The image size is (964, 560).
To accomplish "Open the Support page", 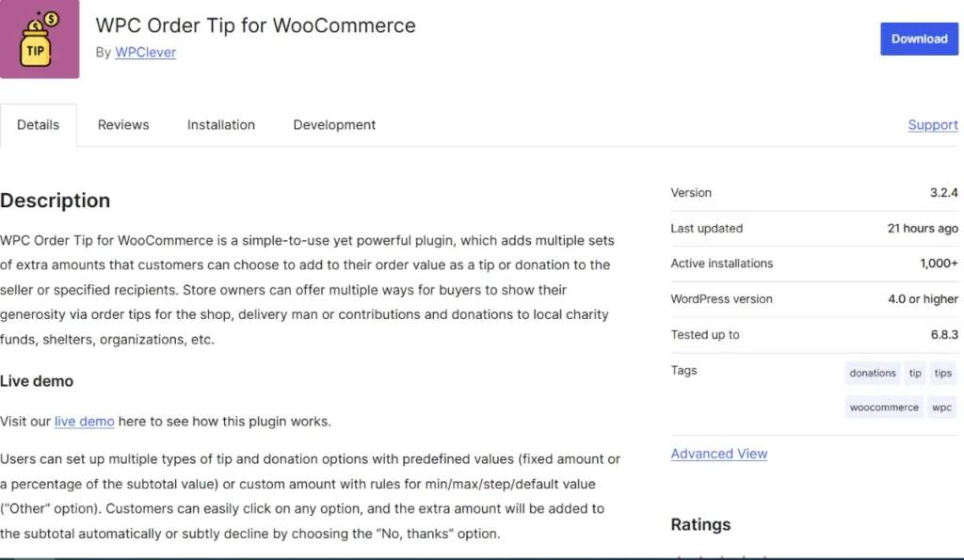I will pyautogui.click(x=932, y=124).
